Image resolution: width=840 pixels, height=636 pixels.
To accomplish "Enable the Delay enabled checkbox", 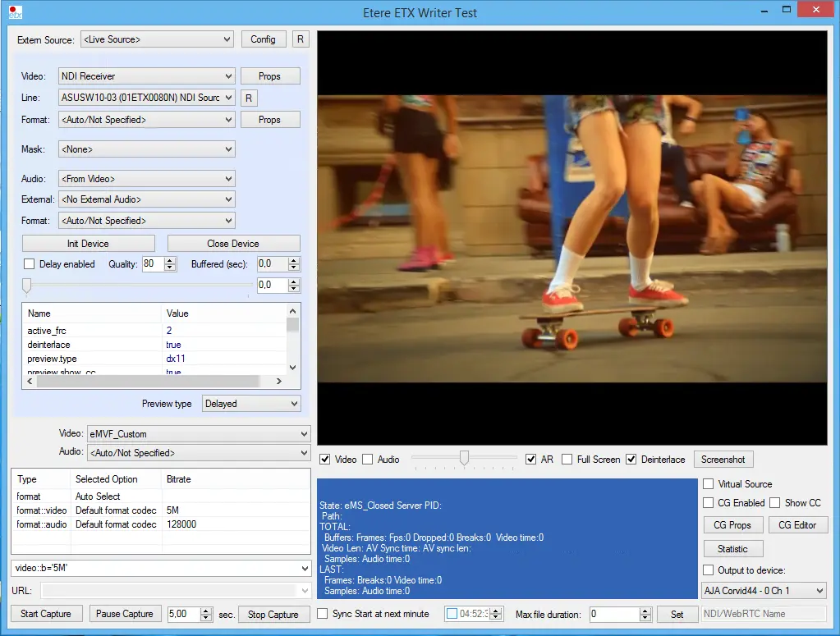I will (x=30, y=264).
